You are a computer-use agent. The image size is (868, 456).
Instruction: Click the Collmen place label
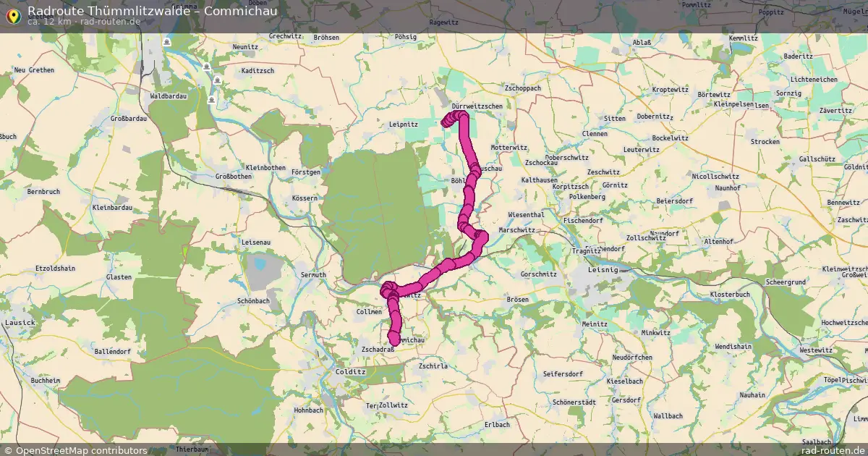[369, 311]
